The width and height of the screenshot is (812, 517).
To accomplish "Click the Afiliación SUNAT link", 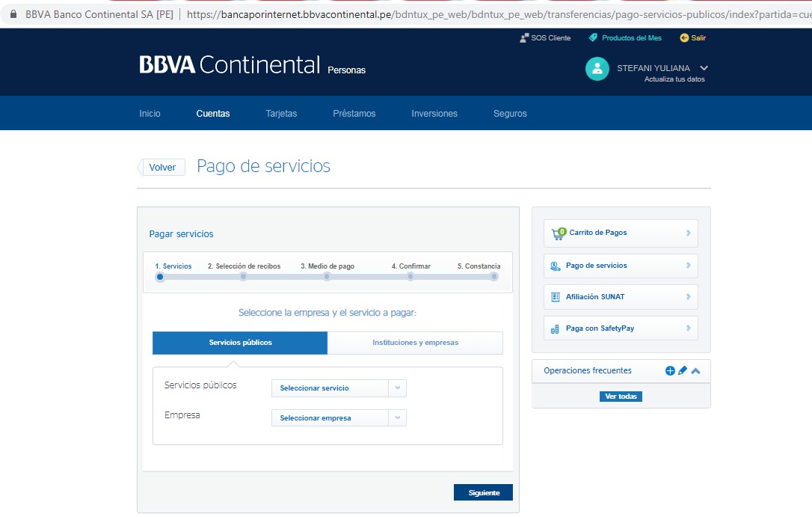I will [x=595, y=297].
